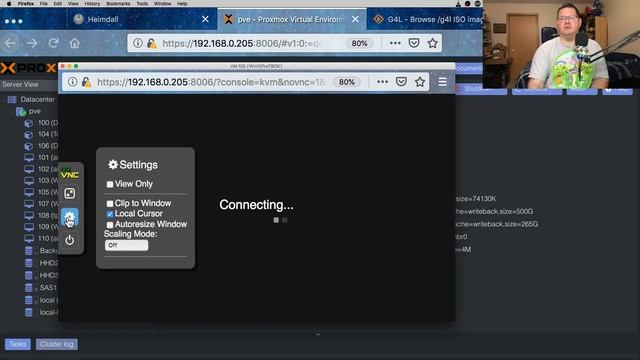Image resolution: width=640 pixels, height=360 pixels.
Task: Click the insecure lock icon in main URL bar
Action: (x=152, y=43)
